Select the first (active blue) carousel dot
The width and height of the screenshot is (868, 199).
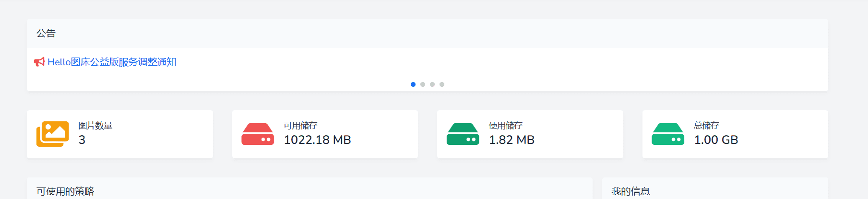tap(413, 84)
